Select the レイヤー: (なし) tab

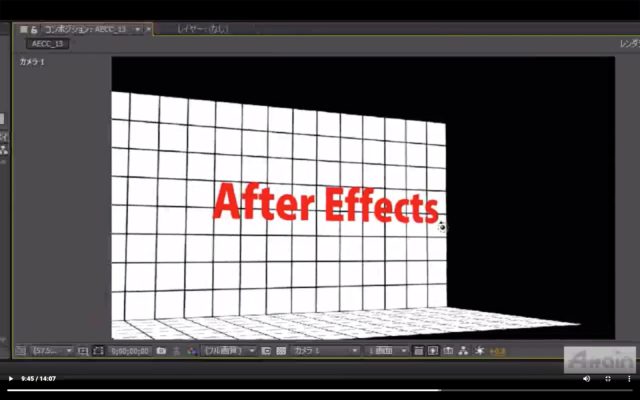202,29
